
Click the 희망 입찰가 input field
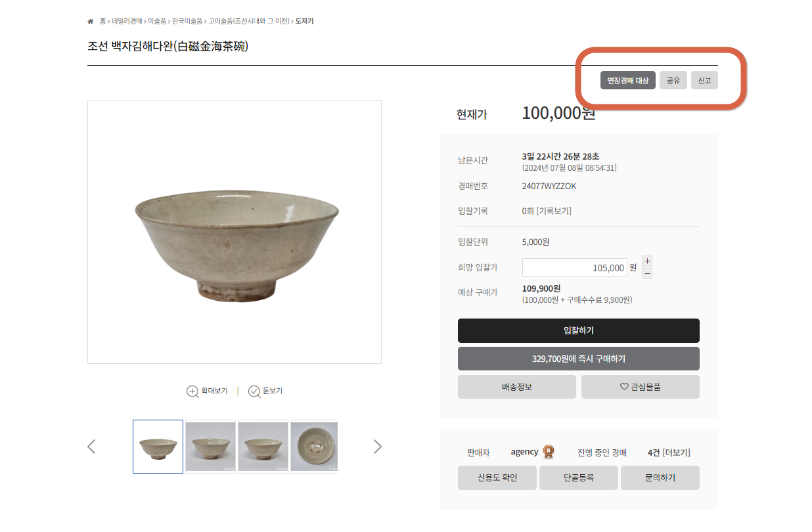pos(575,267)
